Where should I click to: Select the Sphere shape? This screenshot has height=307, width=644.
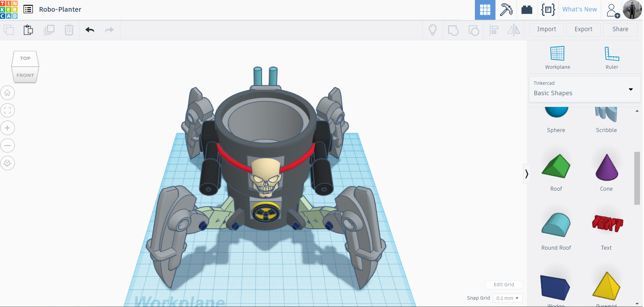click(x=556, y=120)
